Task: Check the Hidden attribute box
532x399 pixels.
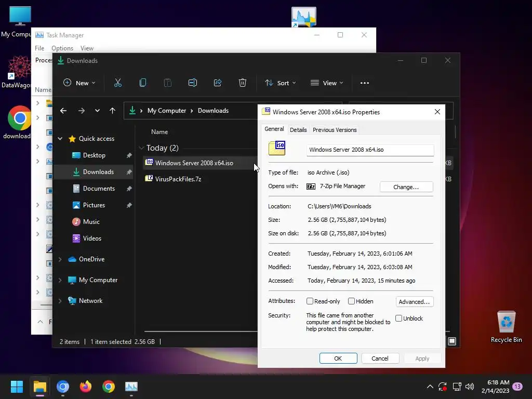Action: (352, 301)
